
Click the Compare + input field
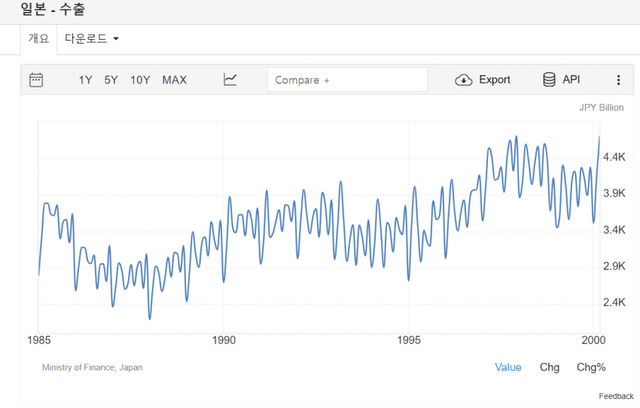[x=347, y=80]
